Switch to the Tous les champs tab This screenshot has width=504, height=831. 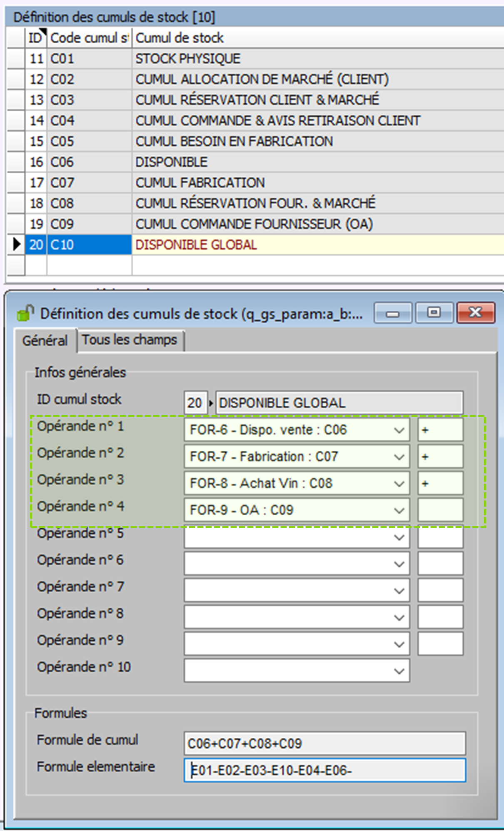click(130, 340)
